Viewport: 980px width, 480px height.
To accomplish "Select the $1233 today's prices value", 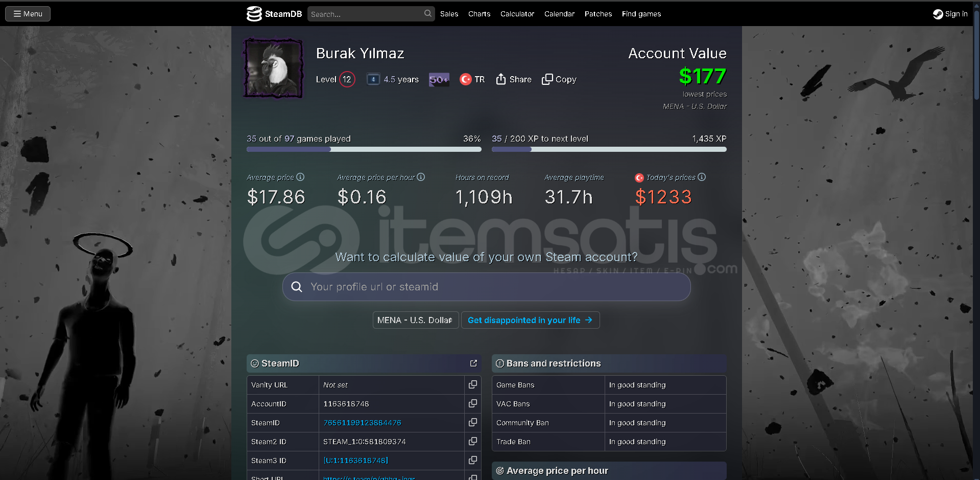I will click(663, 197).
